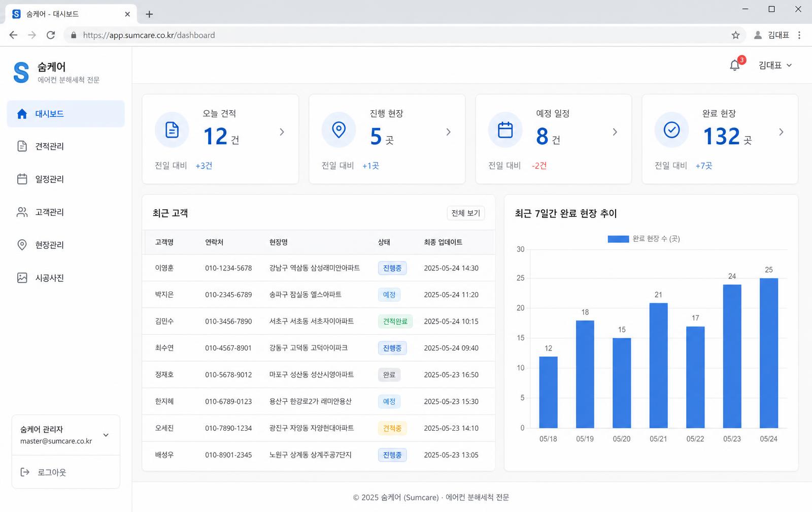Open 일정관리 menu item
Screen dimensions: 812x512
coord(66,179)
